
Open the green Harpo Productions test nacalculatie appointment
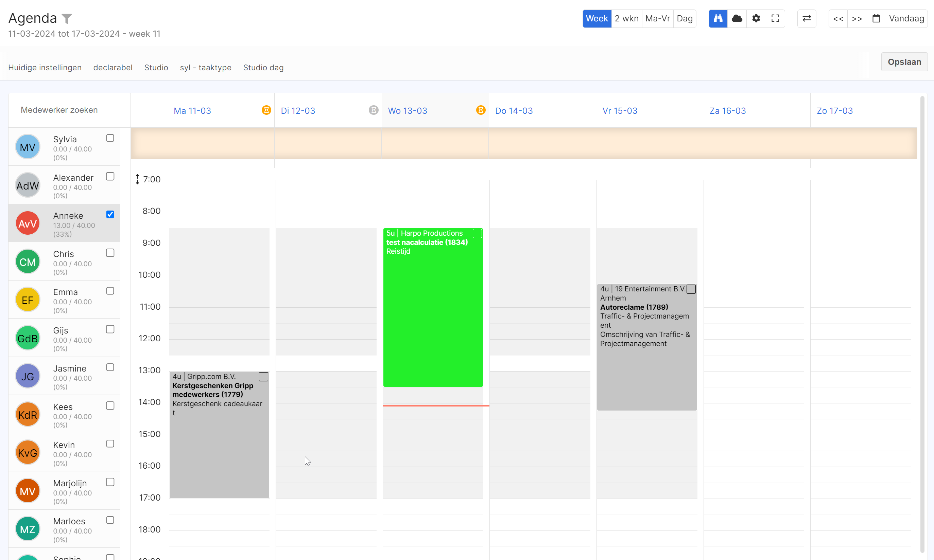433,308
